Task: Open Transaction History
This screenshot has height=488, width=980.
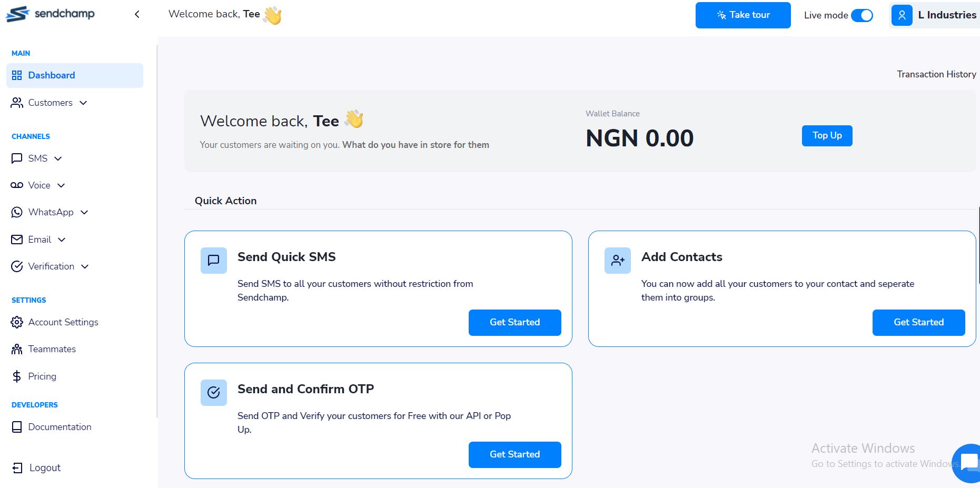Action: coord(936,74)
